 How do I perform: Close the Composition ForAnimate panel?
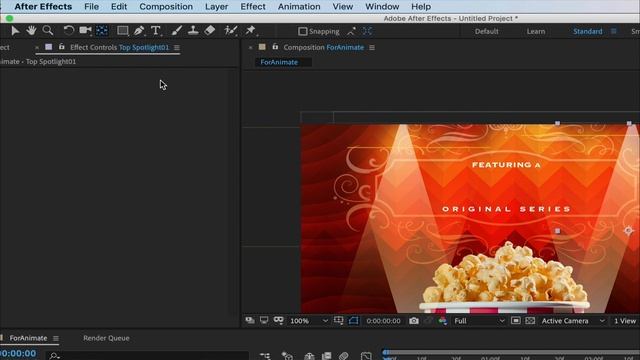pyautogui.click(x=250, y=48)
